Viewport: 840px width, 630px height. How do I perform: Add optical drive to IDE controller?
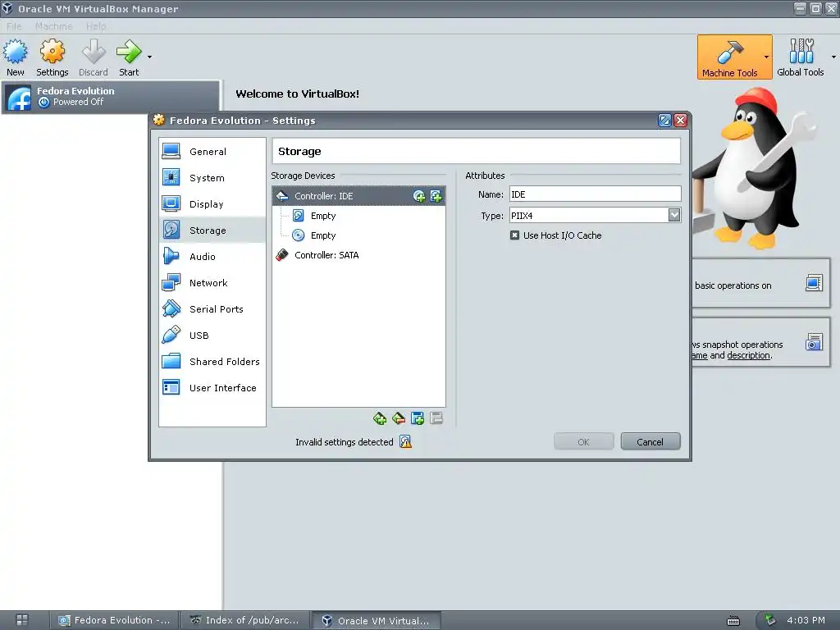419,197
